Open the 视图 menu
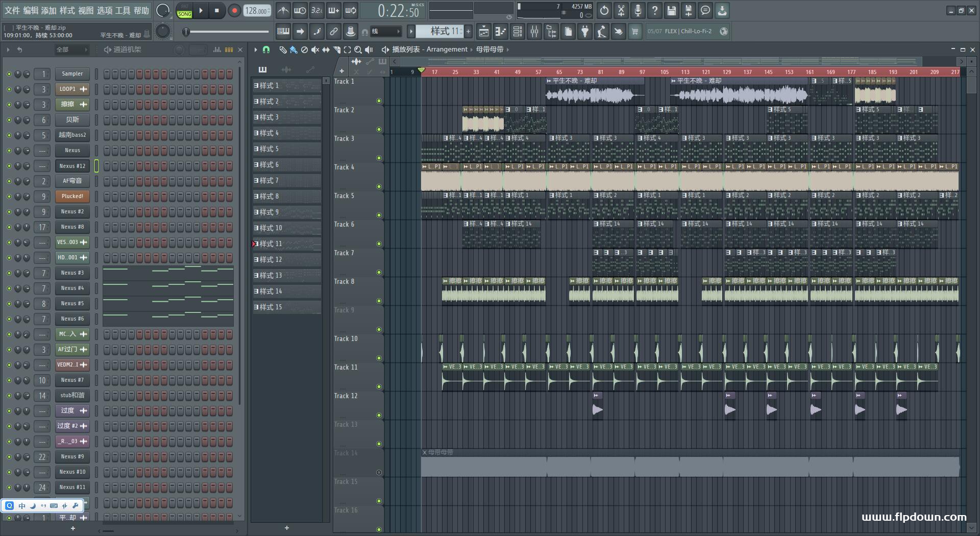The height and width of the screenshot is (536, 980). 86,10
